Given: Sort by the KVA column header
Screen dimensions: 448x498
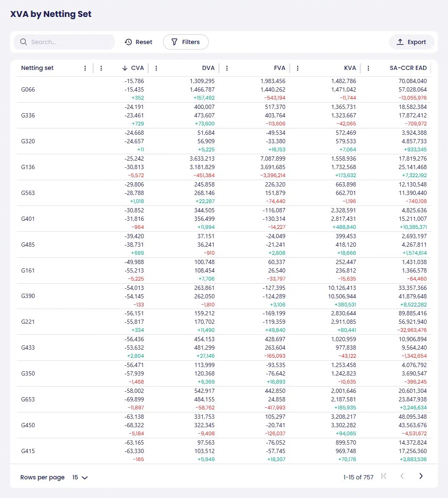Looking at the screenshot, I should [x=350, y=68].
